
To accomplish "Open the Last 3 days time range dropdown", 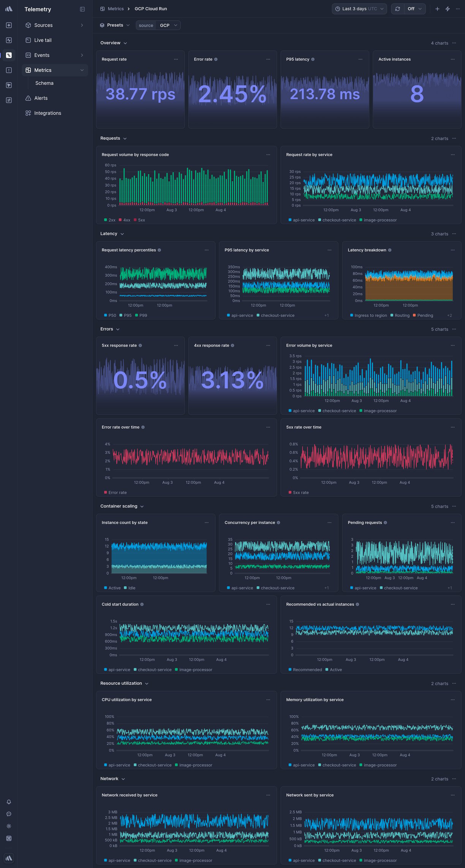I will click(x=359, y=9).
